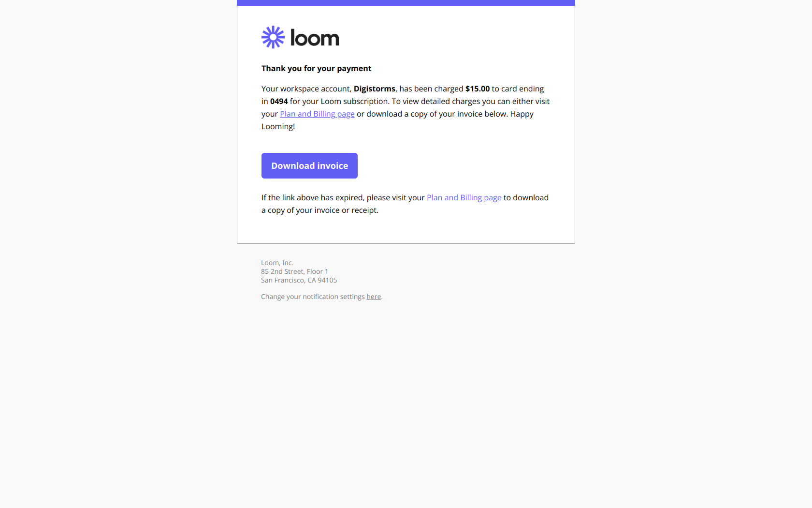Select the card ending 0494 text
The image size is (812, 508).
279,101
